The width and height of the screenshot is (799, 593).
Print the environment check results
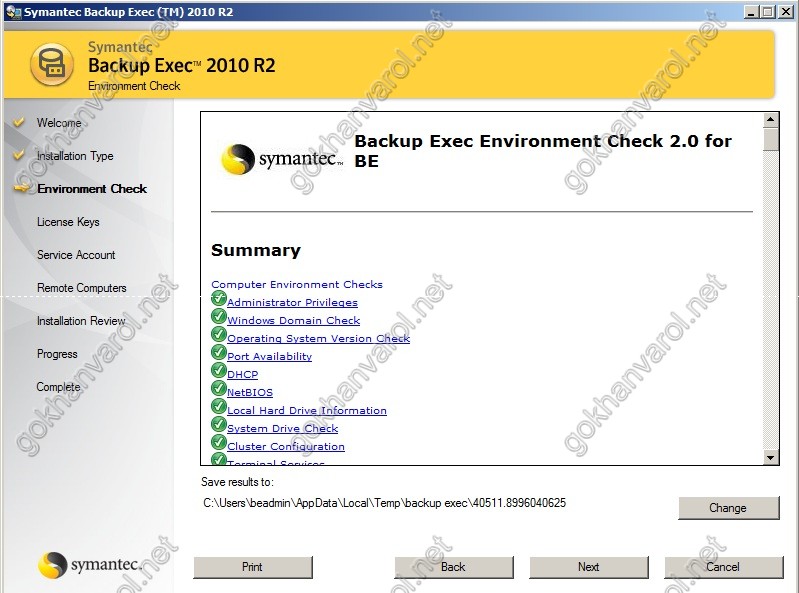point(252,567)
